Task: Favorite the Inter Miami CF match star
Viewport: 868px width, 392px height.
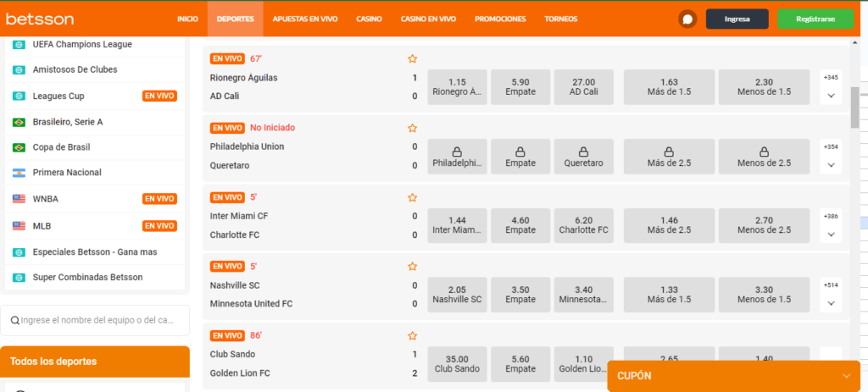Action: (x=413, y=197)
